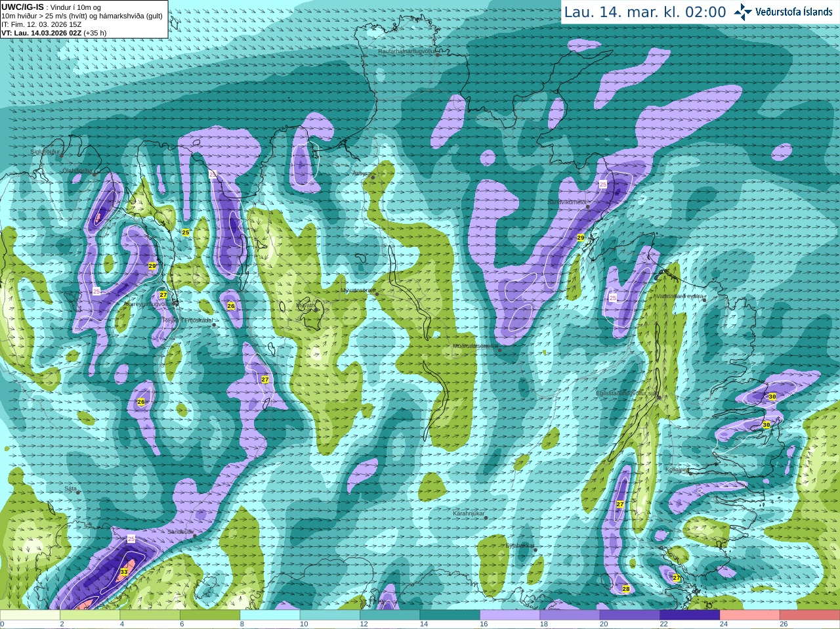Screen dimensions: 840x629
Task: Click the Siglufjörður station label
Action: [45, 152]
